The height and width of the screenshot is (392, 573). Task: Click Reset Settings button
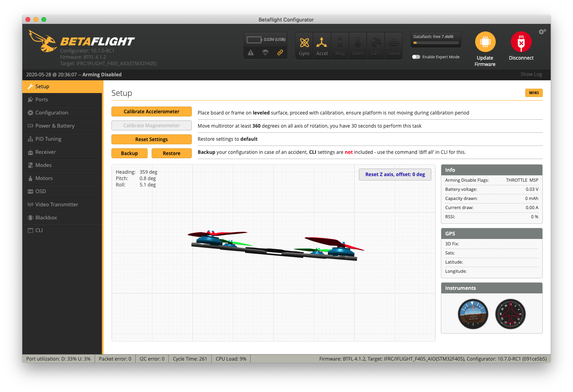[152, 140]
